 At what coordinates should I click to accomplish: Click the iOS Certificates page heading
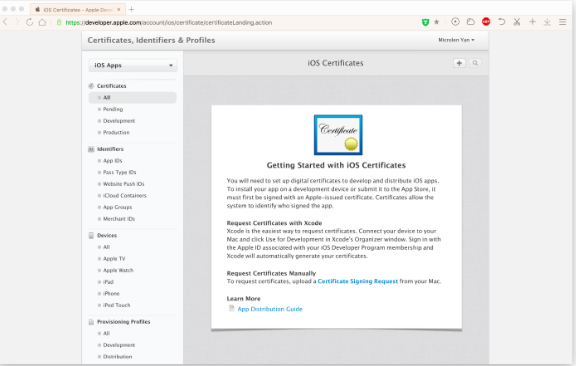click(335, 63)
